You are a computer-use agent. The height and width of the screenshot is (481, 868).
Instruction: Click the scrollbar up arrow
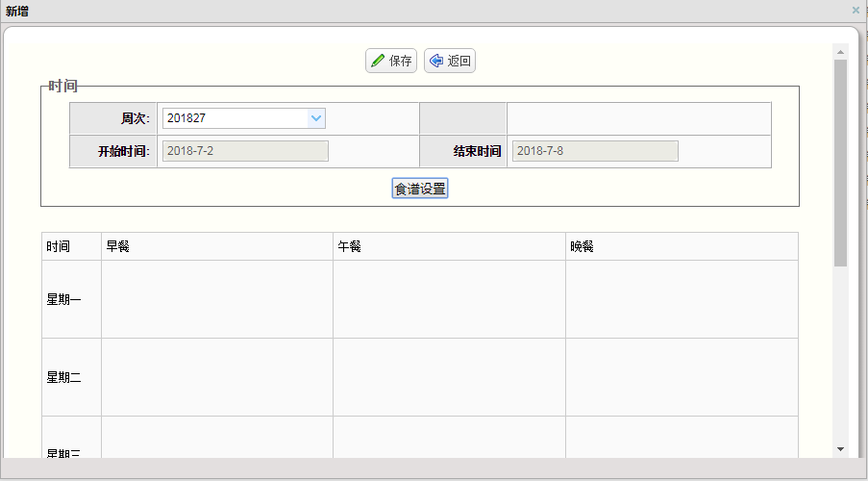[840, 51]
